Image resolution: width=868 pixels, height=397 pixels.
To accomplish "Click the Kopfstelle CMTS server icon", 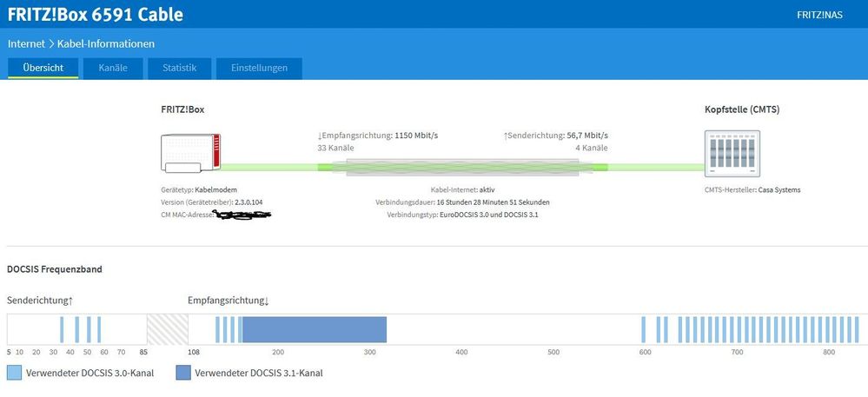I will point(732,154).
